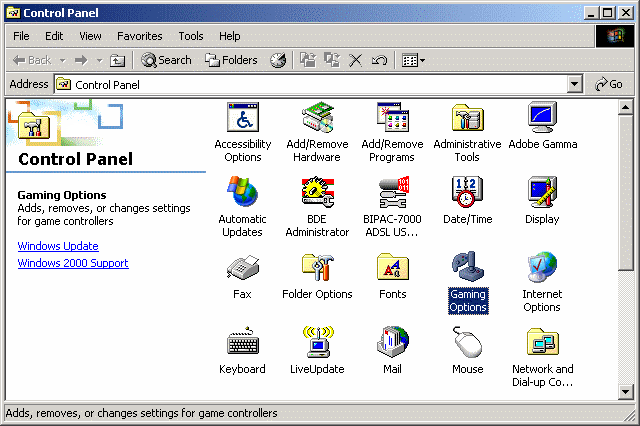Open Adobe Gamma applet

coord(542,117)
